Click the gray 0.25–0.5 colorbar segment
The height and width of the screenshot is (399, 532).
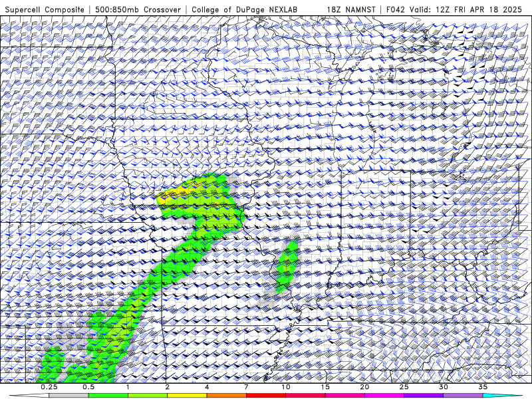[x=68, y=396]
